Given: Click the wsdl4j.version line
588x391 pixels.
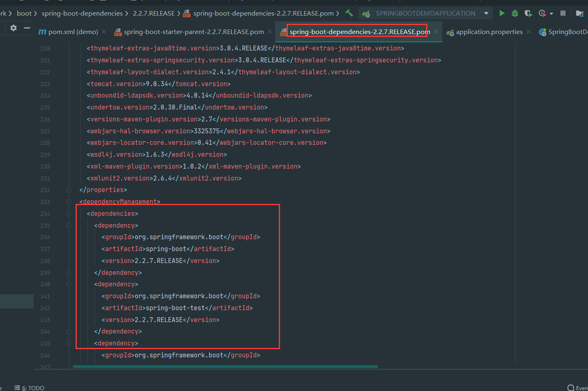Looking at the screenshot, I should (x=156, y=155).
